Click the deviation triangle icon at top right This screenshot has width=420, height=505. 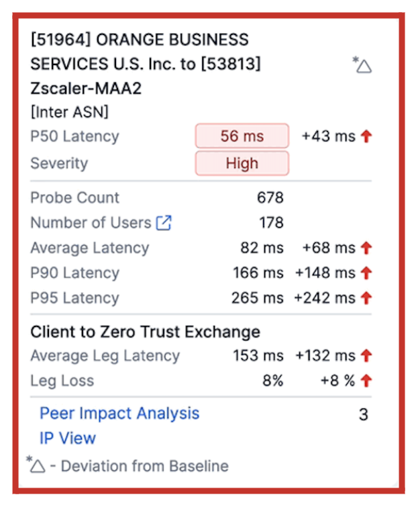pos(363,66)
